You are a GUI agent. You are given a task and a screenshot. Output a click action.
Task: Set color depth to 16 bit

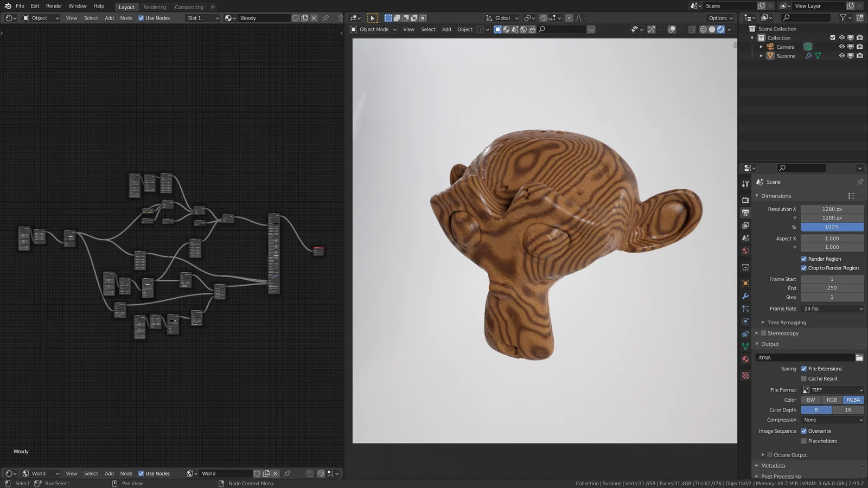[x=847, y=410]
